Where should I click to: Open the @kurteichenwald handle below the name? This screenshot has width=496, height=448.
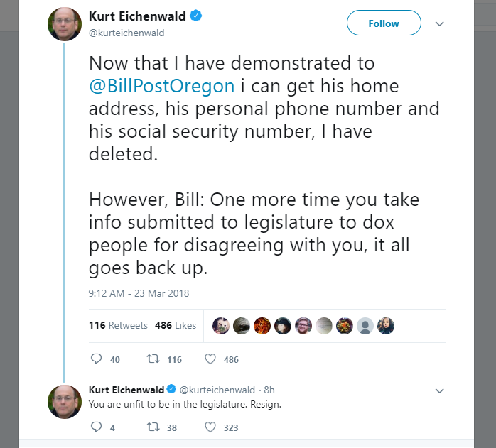coord(126,33)
